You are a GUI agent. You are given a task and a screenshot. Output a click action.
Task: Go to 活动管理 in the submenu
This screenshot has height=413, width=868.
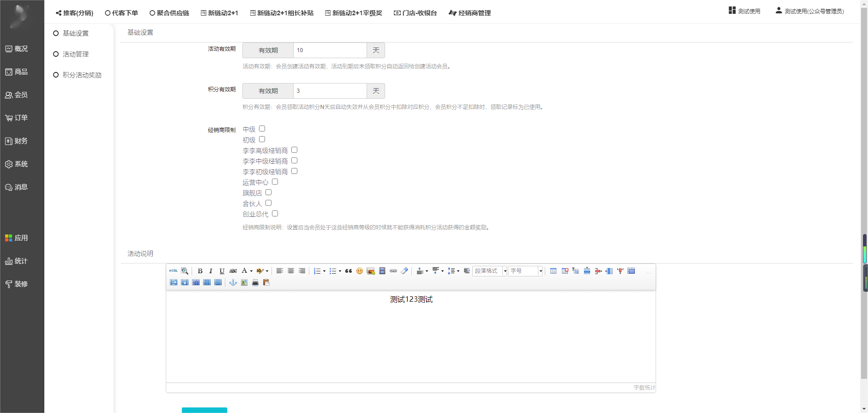pyautogui.click(x=76, y=54)
